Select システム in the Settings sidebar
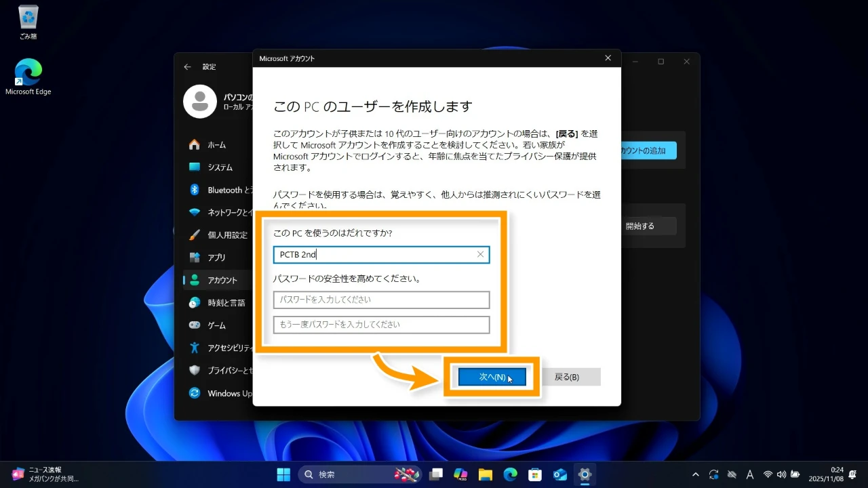This screenshot has height=488, width=868. (x=220, y=167)
